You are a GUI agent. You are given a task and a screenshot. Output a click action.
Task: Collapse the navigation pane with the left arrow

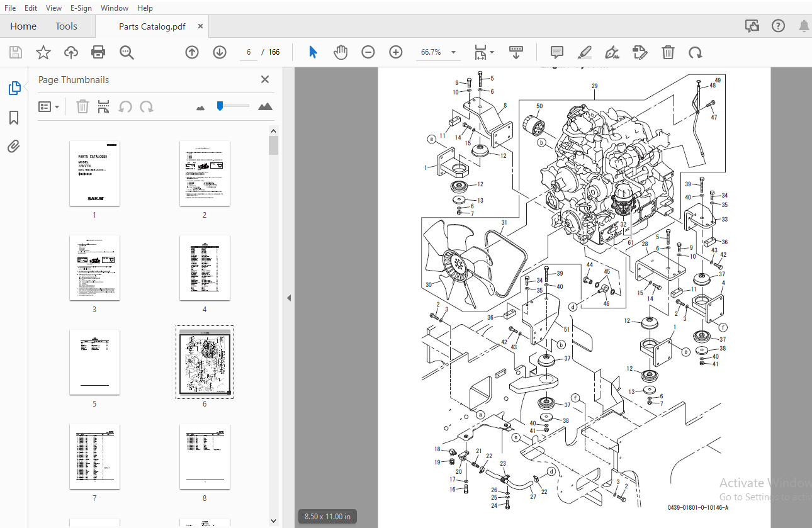click(289, 298)
